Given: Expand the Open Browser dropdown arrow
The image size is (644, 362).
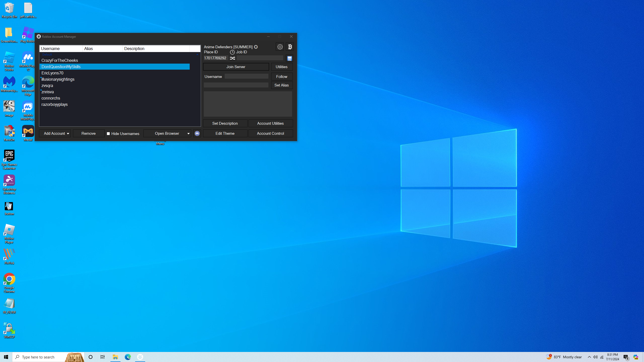Looking at the screenshot, I should click(x=188, y=133).
